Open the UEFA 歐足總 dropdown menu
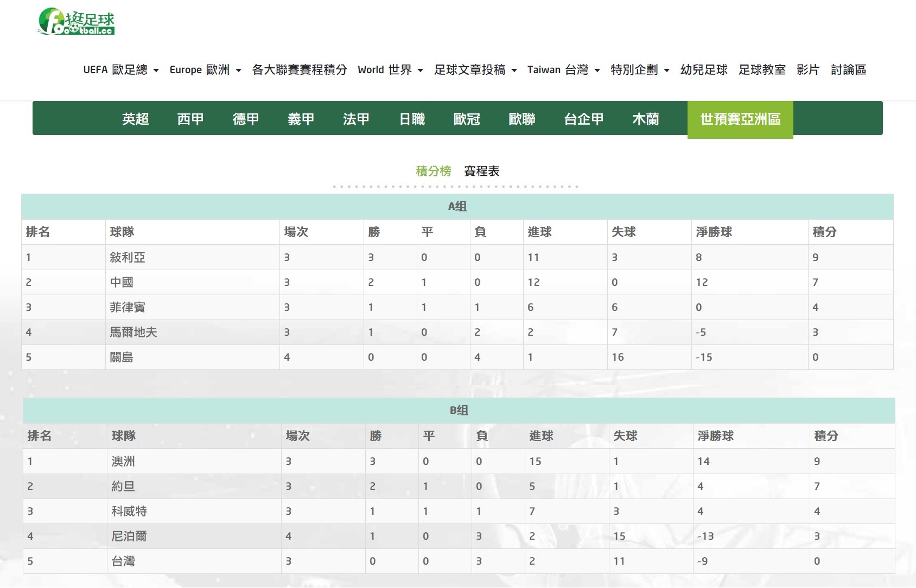 coord(121,70)
